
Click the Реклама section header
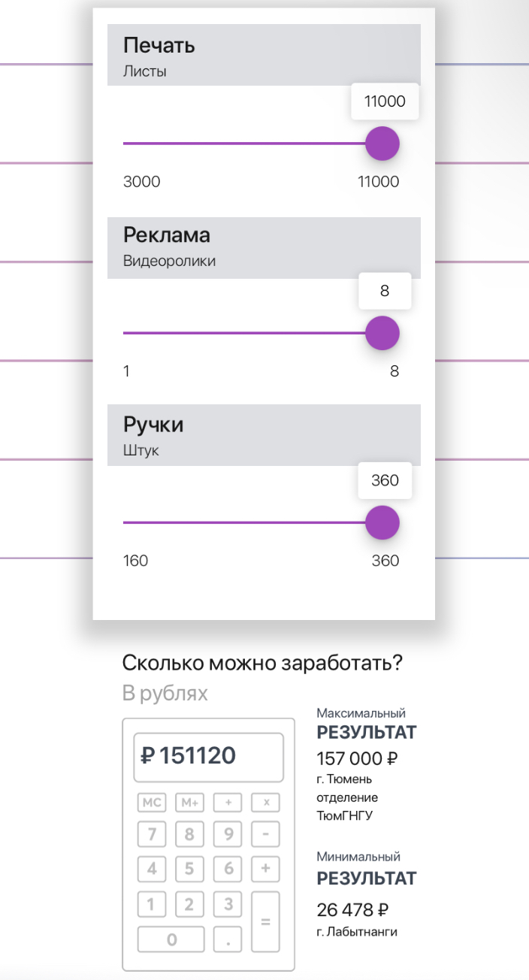tap(264, 247)
